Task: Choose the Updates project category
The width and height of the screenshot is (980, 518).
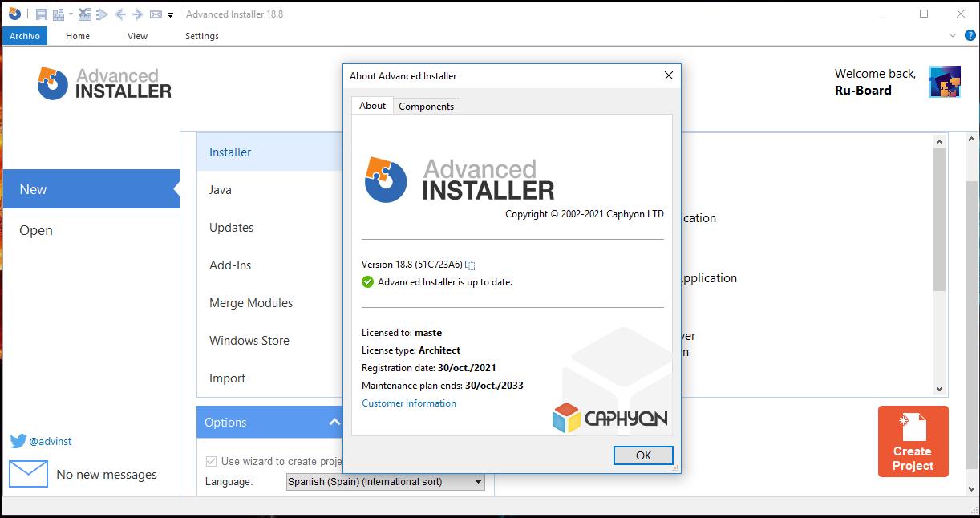Action: point(270,227)
